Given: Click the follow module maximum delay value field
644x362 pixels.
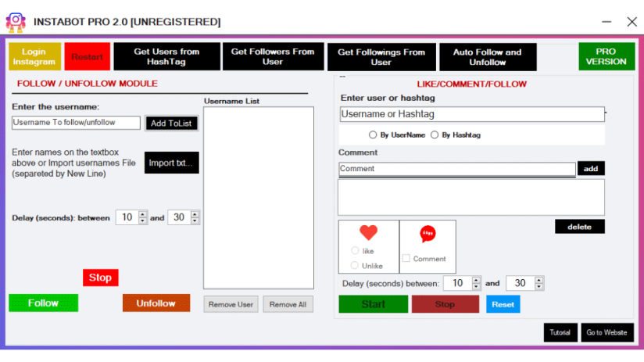Looking at the screenshot, I should click(179, 217).
